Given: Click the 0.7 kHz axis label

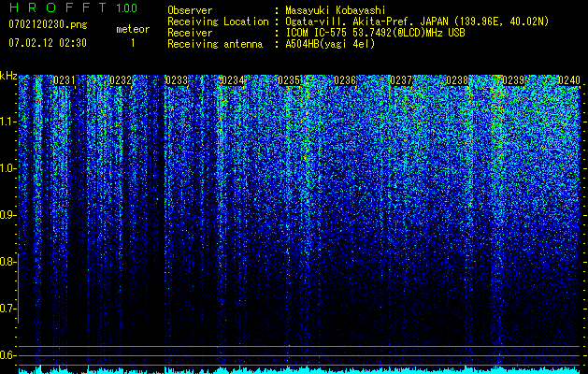Looking at the screenshot, I should (x=7, y=309).
